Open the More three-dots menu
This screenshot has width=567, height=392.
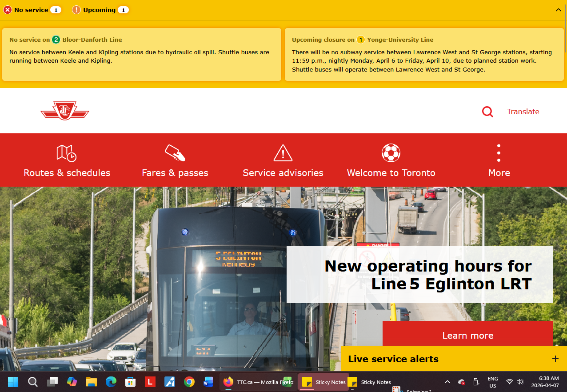pyautogui.click(x=499, y=153)
